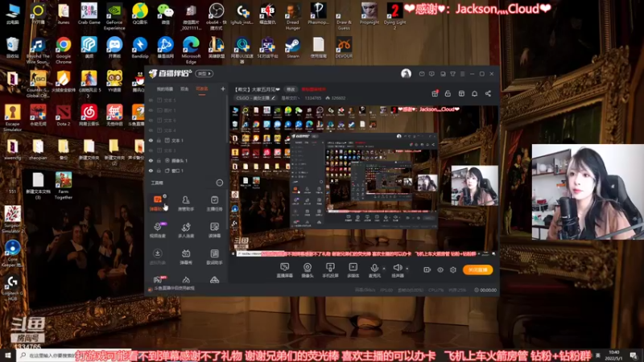Toggle visibility of the 文本 4 source
The height and width of the screenshot is (362, 644).
[151, 130]
